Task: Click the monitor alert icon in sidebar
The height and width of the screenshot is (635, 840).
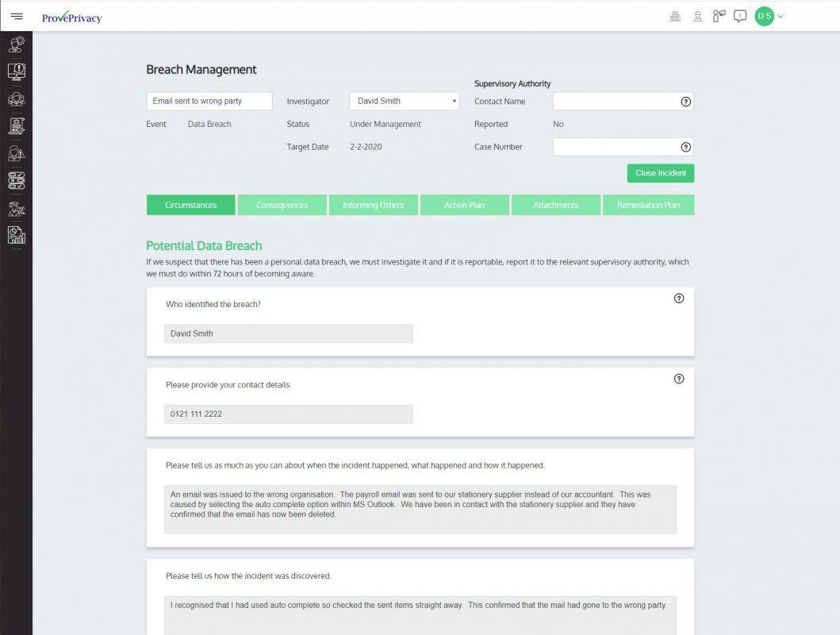Action: click(17, 71)
